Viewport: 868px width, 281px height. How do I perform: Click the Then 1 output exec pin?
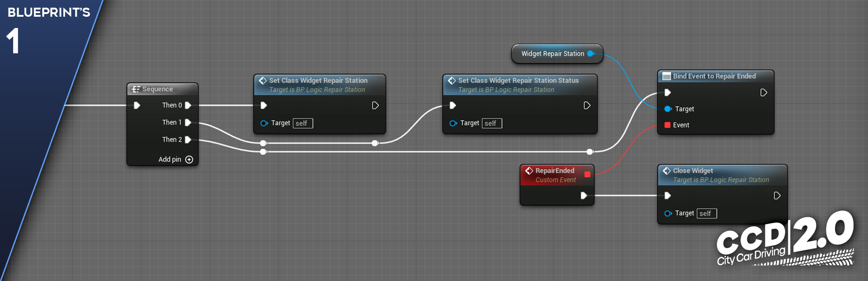[188, 122]
